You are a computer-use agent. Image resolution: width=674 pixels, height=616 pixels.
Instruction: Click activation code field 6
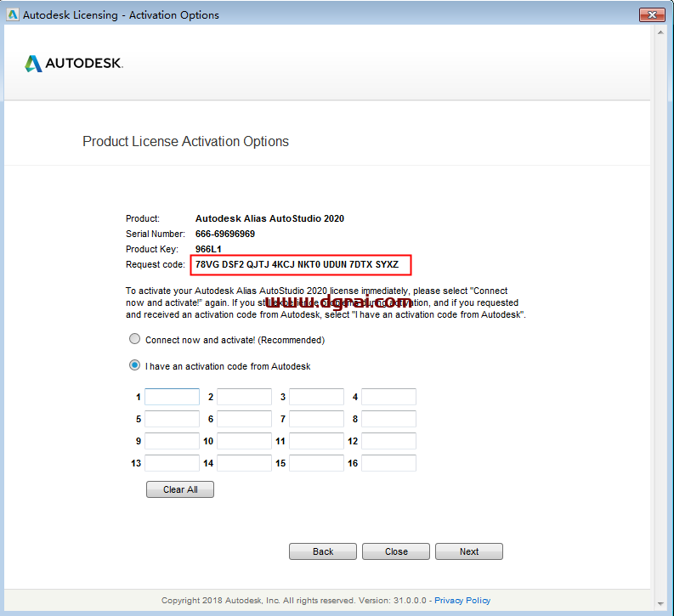244,419
